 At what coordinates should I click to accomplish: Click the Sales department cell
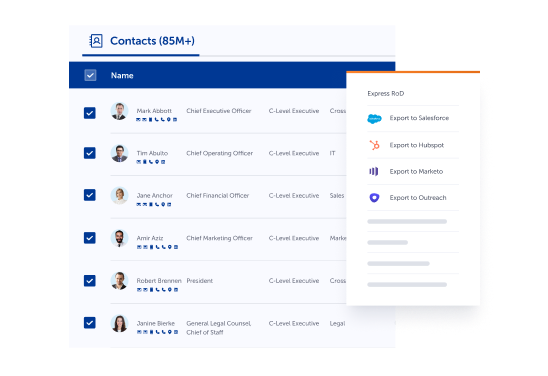point(337,195)
